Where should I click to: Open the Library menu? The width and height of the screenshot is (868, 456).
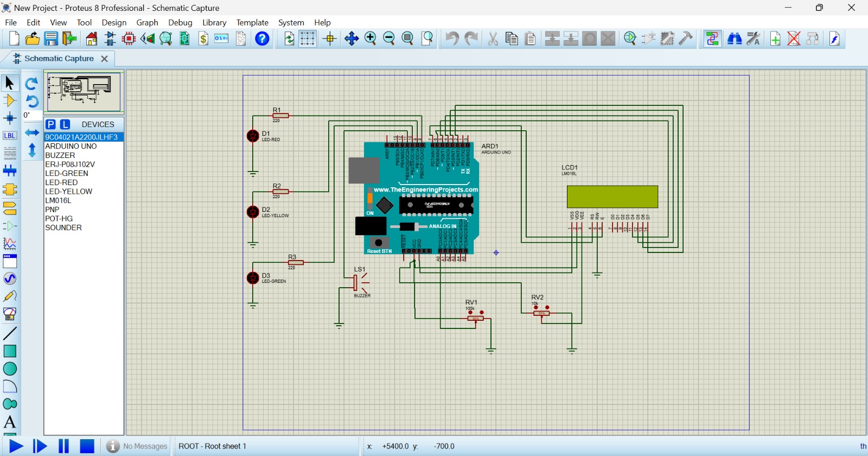point(214,22)
